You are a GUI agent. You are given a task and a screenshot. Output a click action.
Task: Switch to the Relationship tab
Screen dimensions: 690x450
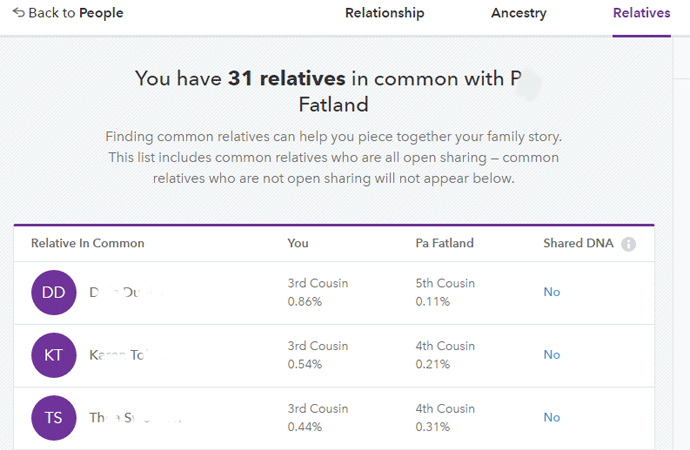[x=385, y=13]
